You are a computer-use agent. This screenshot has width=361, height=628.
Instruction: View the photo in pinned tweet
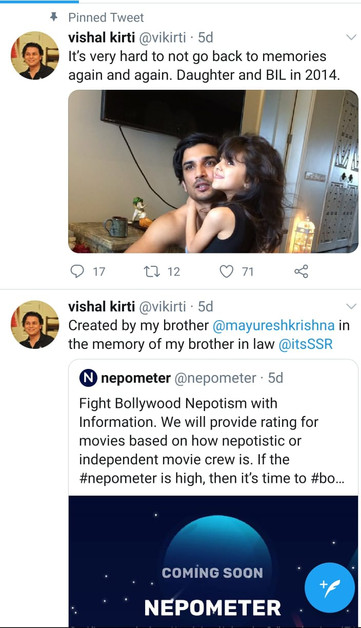click(x=213, y=171)
